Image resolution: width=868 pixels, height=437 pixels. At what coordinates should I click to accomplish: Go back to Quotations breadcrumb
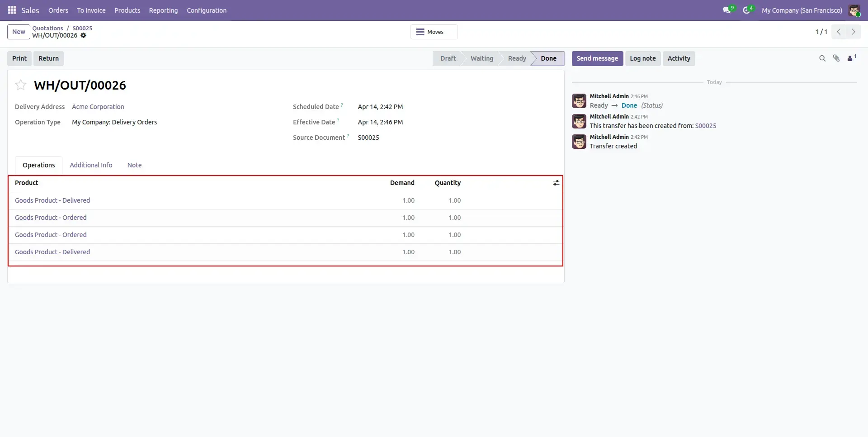click(47, 28)
